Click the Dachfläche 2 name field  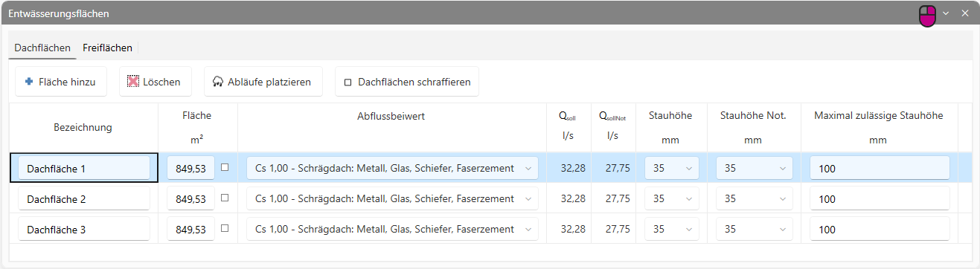(x=84, y=199)
